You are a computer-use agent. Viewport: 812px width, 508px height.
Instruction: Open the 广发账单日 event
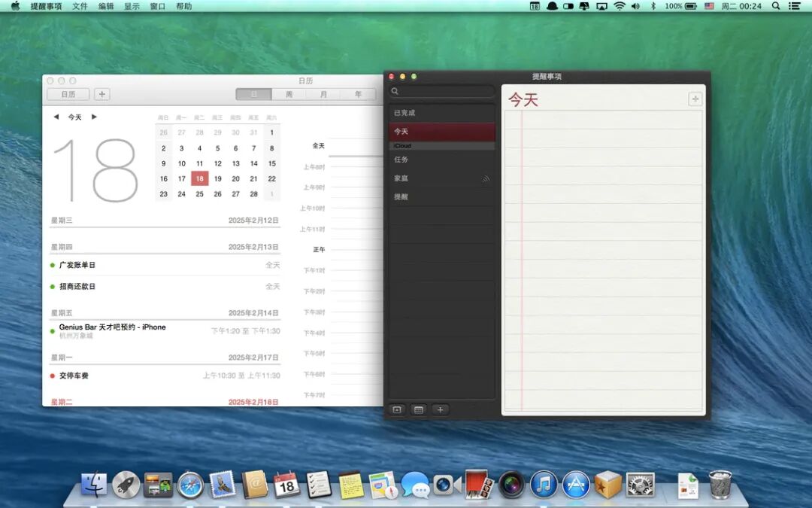(165, 265)
